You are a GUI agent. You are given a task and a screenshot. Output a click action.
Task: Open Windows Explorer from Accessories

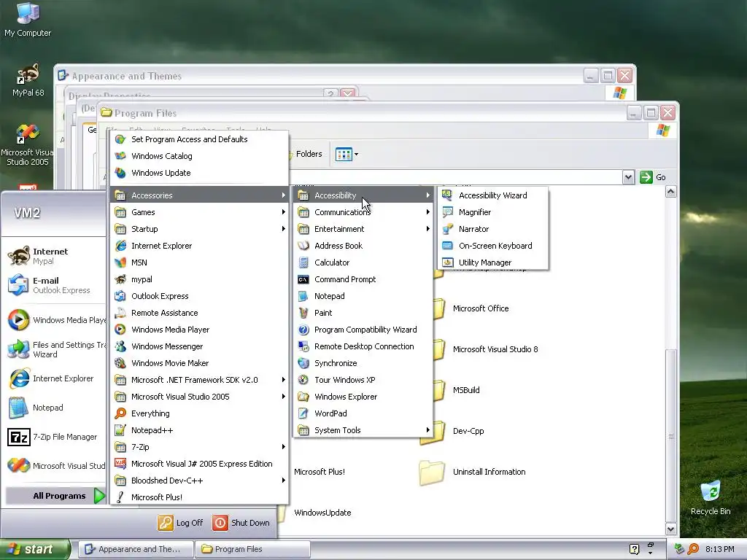click(x=363, y=397)
